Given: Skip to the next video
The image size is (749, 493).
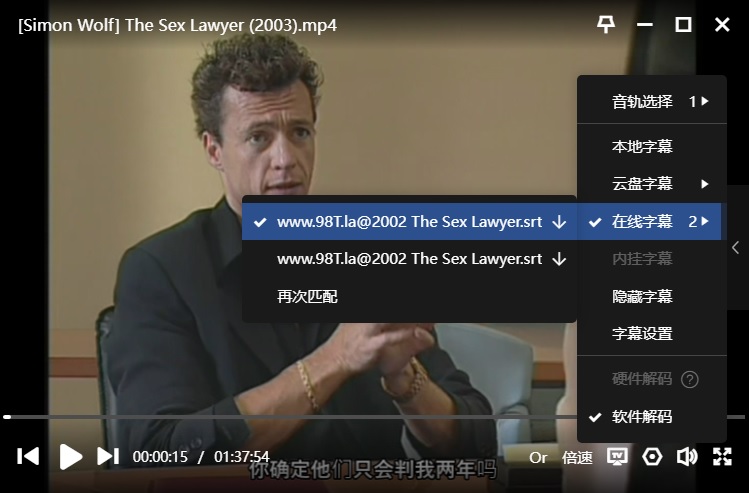Looking at the screenshot, I should pyautogui.click(x=108, y=457).
